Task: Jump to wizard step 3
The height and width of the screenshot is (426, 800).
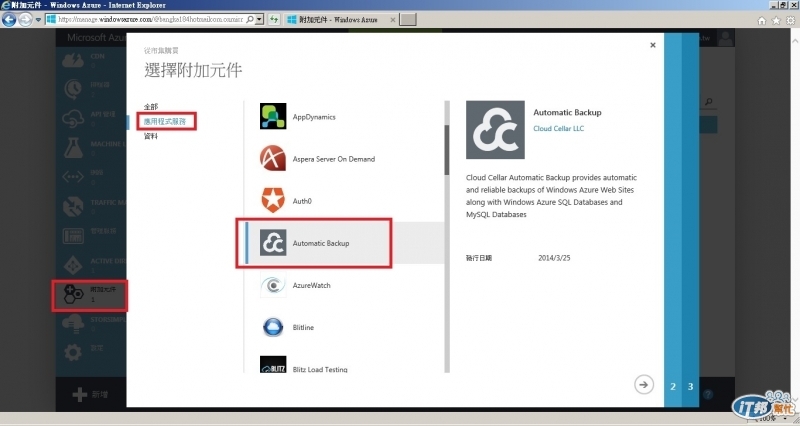Action: pos(690,387)
